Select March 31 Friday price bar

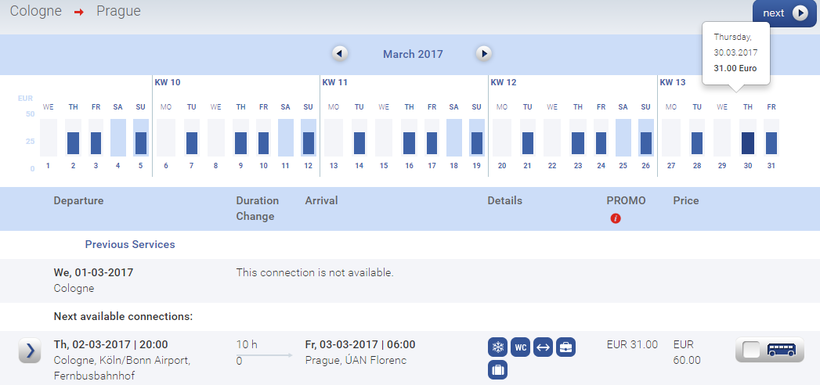tap(771, 143)
